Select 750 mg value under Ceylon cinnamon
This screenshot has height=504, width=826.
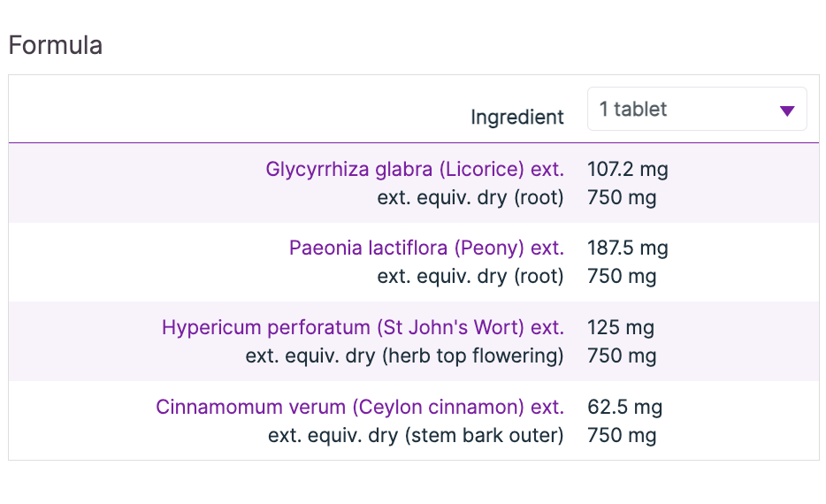click(x=622, y=436)
